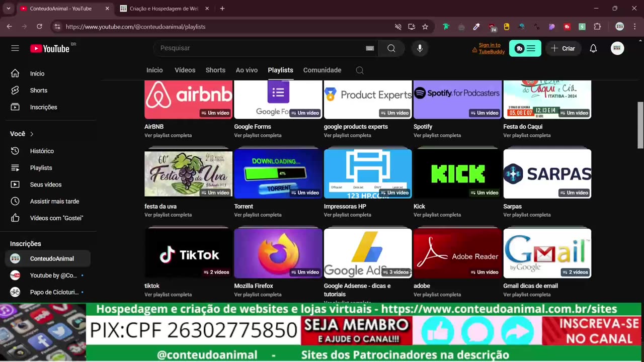Open the TubeBuddy menu button

click(525, 48)
